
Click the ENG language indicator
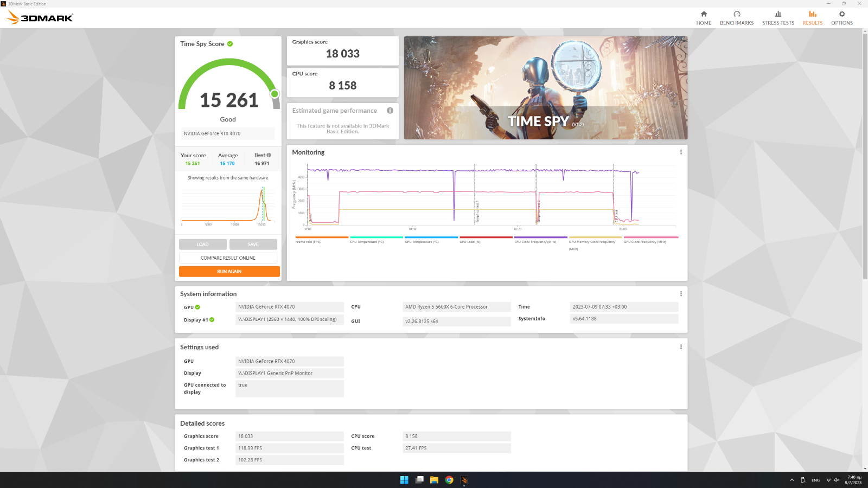pos(815,480)
